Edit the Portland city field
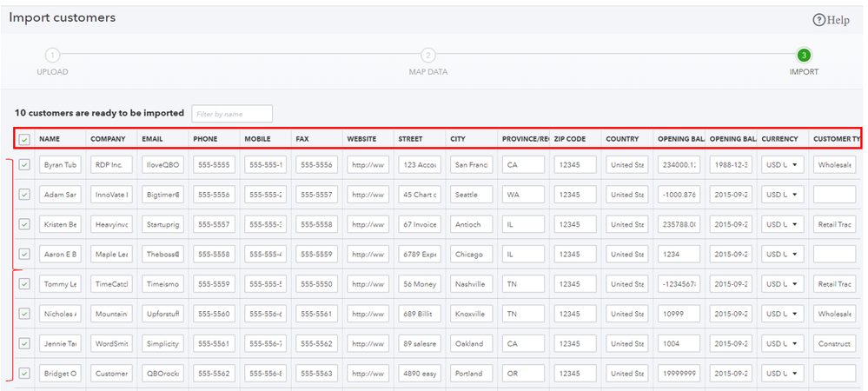 [472, 374]
